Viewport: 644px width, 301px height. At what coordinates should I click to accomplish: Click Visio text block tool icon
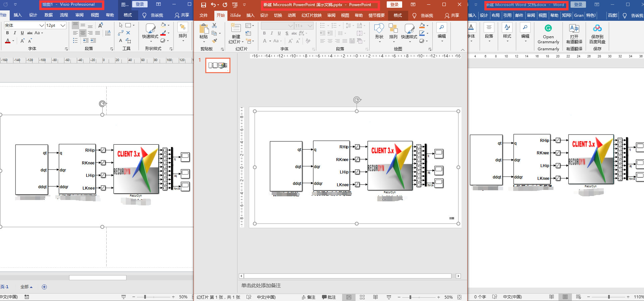pos(128,41)
